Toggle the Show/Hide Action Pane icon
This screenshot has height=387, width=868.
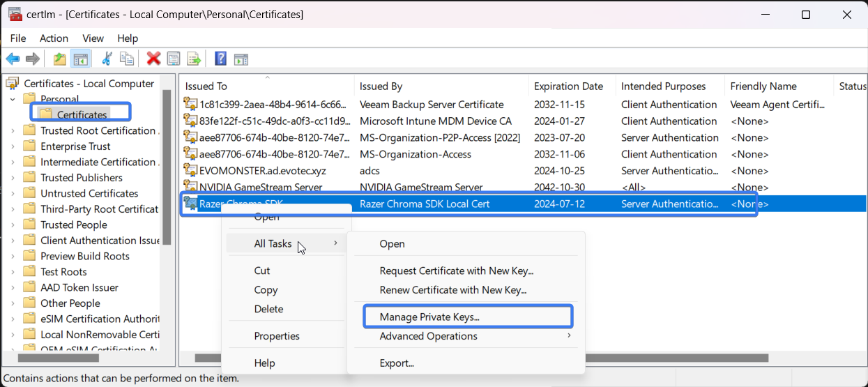[241, 59]
